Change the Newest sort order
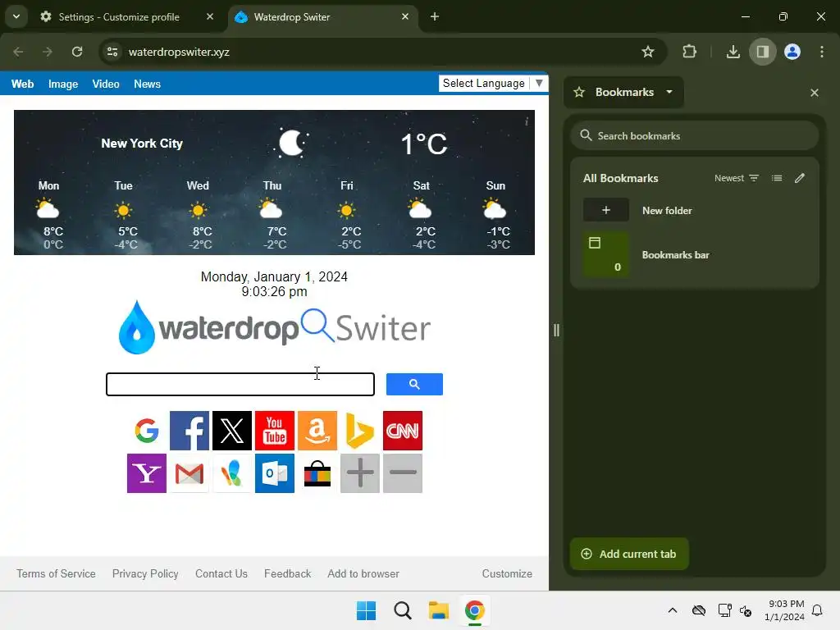 click(737, 178)
